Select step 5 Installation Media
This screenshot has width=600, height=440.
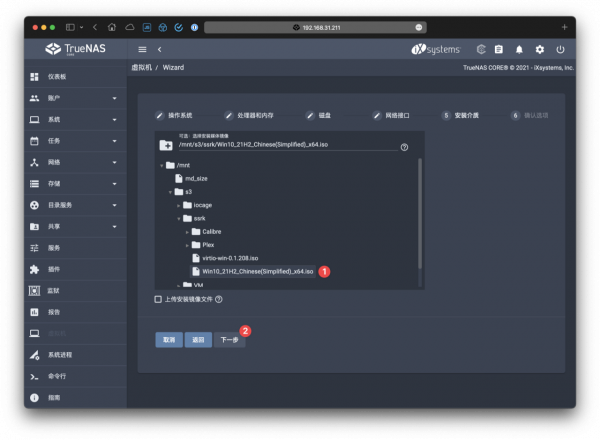(460, 116)
